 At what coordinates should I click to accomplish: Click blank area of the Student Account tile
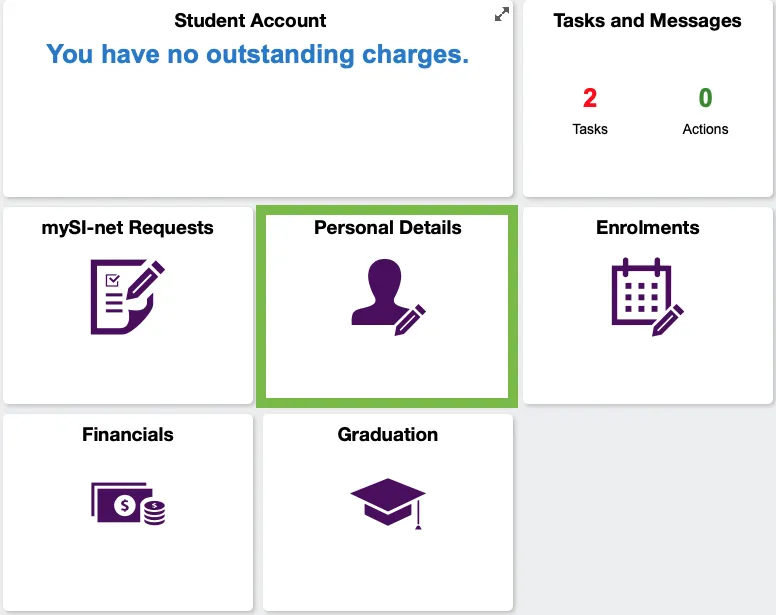257,134
